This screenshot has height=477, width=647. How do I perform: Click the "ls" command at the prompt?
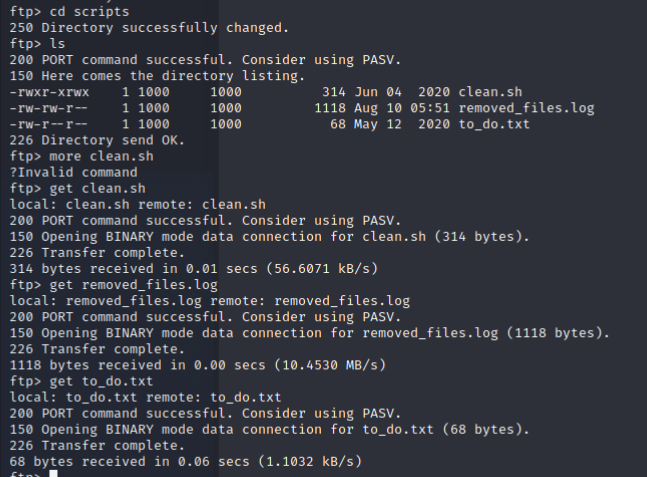(x=59, y=44)
